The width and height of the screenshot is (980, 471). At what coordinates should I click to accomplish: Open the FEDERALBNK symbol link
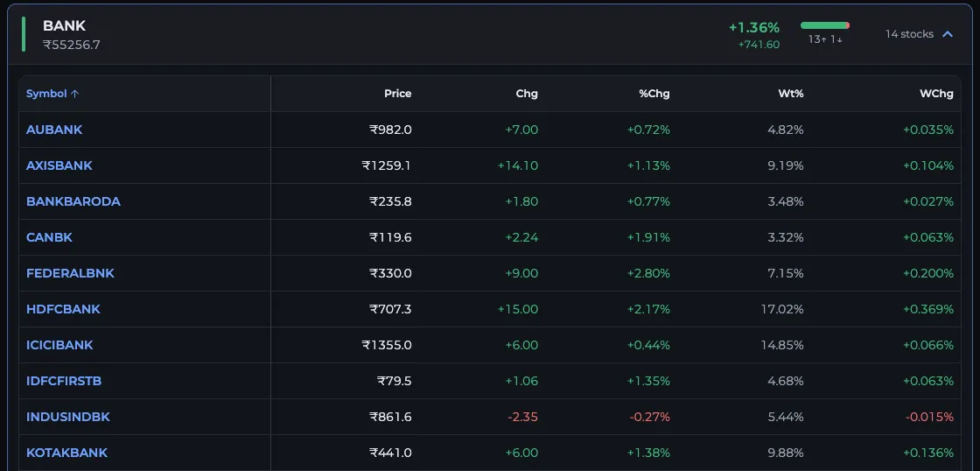pyautogui.click(x=70, y=273)
